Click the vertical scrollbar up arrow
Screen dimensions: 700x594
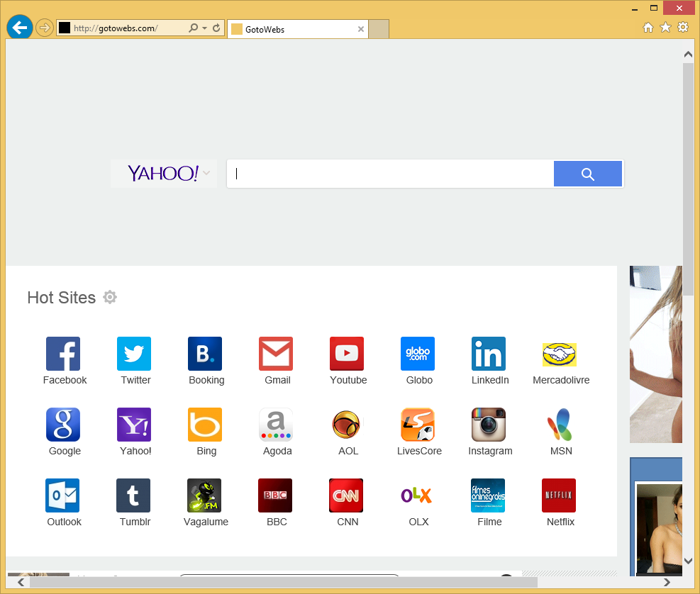[688, 55]
